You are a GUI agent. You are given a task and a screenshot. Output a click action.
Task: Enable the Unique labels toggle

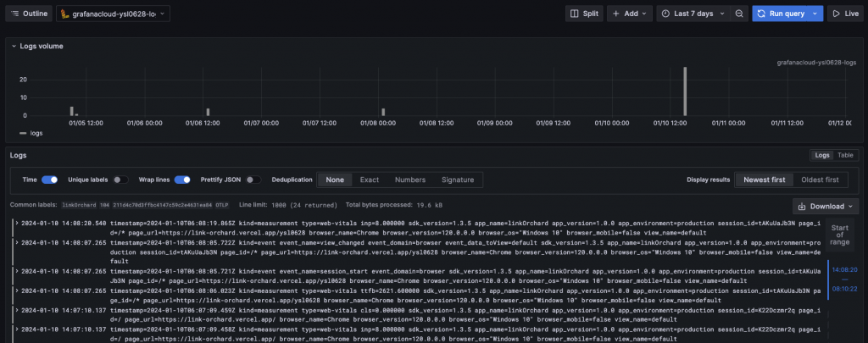[120, 180]
